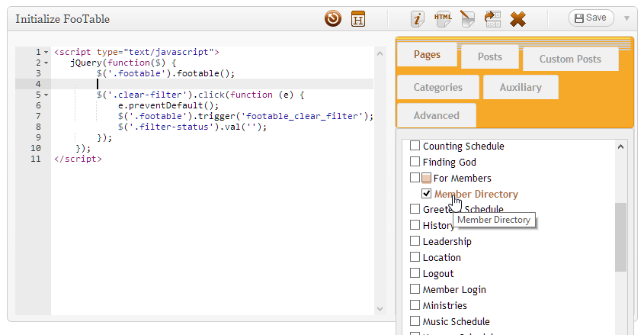Click the HTML page icon
Viewport: 644px width, 335px height.
[x=443, y=19]
